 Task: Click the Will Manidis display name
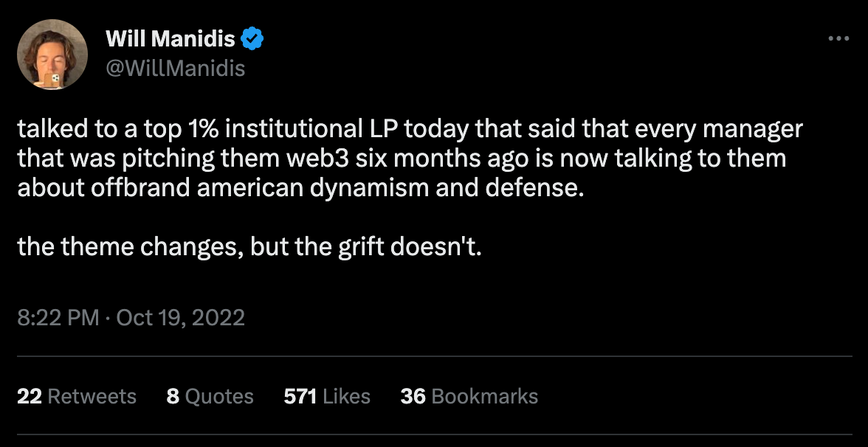click(x=170, y=38)
